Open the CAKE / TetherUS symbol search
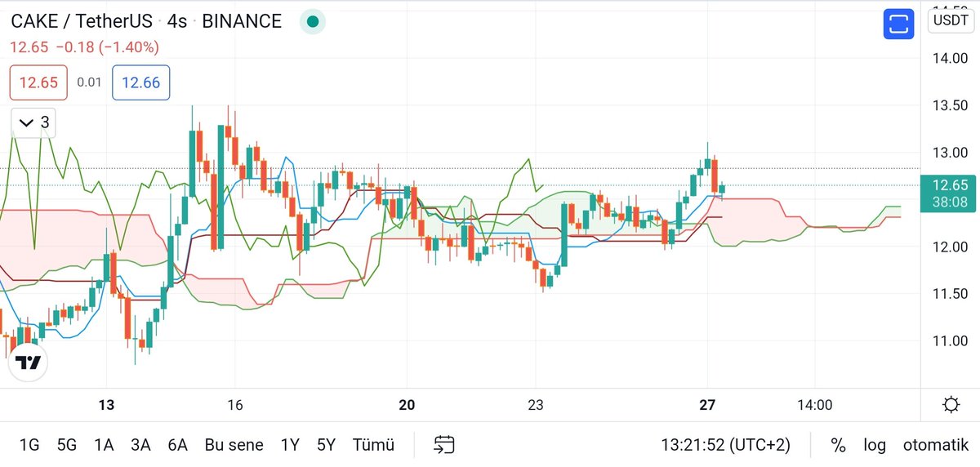 82,21
